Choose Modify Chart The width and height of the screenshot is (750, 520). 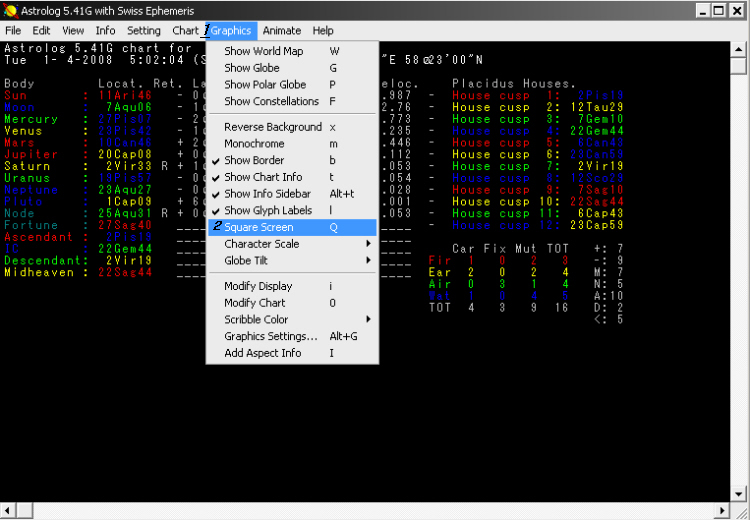tap(292, 303)
